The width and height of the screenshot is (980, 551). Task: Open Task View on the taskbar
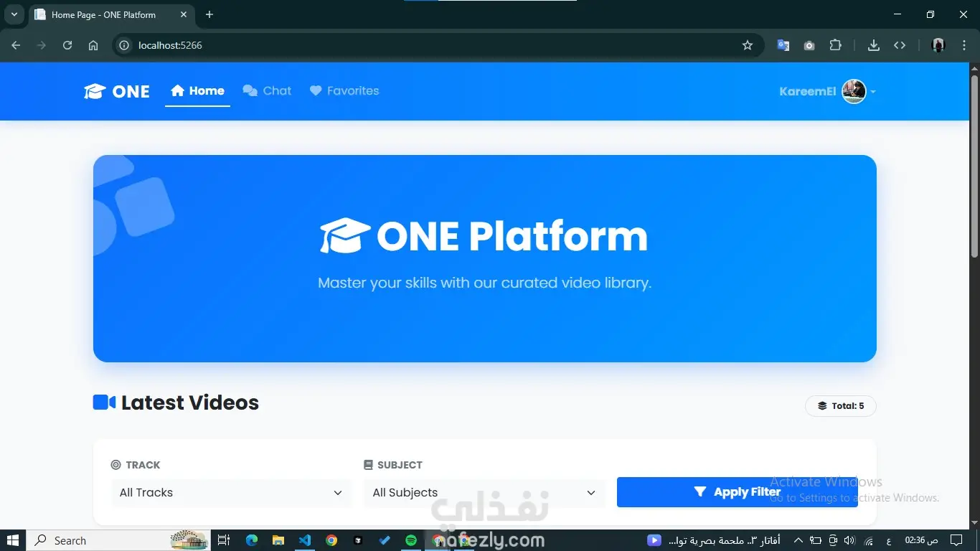tap(224, 540)
